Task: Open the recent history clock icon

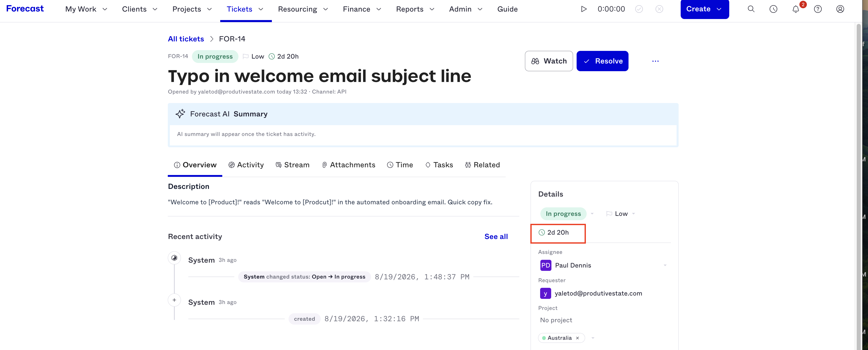Action: [x=773, y=9]
